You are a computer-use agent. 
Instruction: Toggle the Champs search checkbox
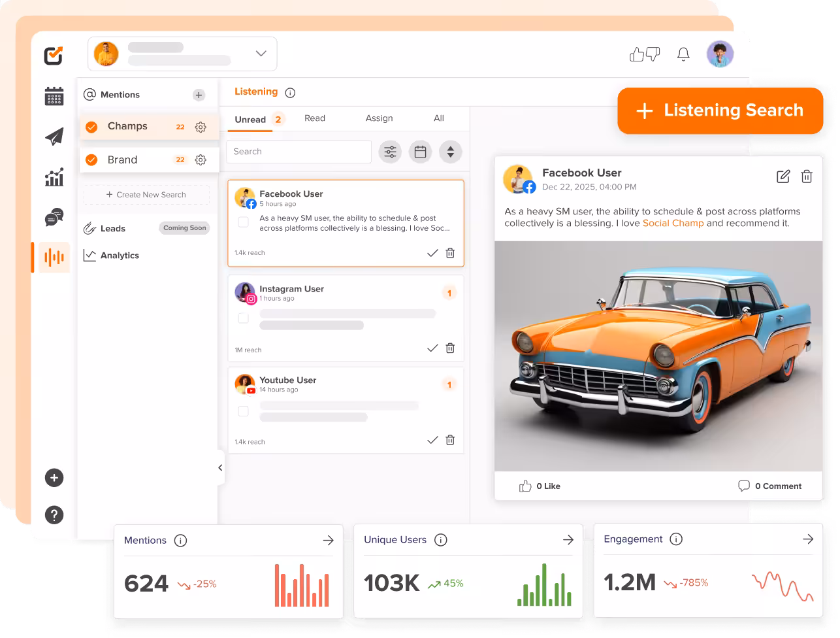click(x=91, y=126)
